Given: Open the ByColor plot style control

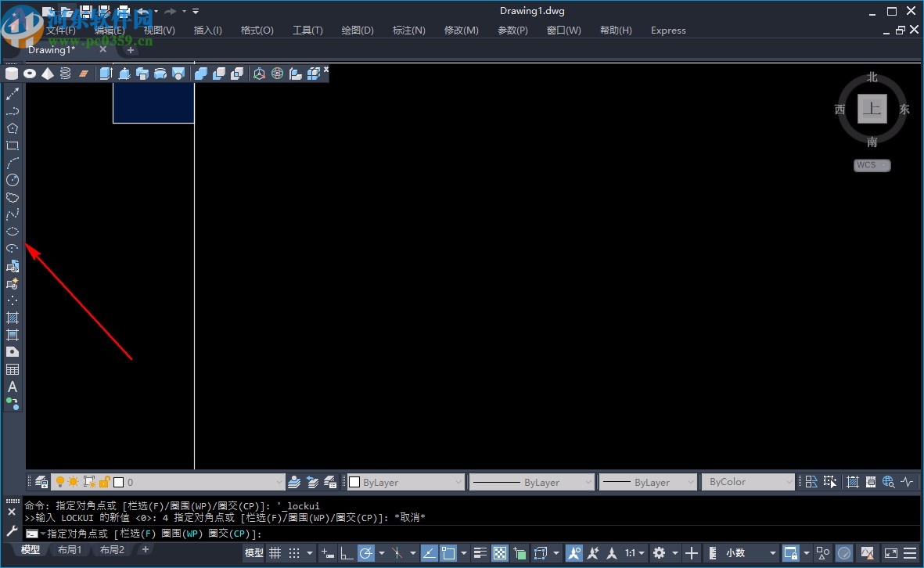Looking at the screenshot, I should click(x=749, y=482).
